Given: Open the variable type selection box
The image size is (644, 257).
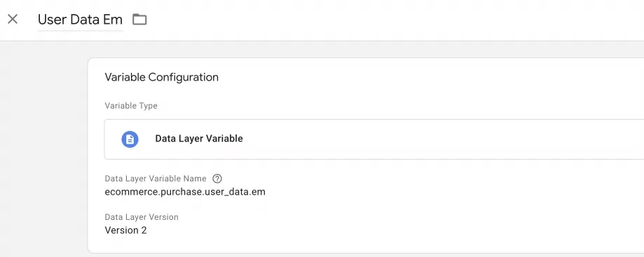Looking at the screenshot, I should pyautogui.click(x=374, y=139).
